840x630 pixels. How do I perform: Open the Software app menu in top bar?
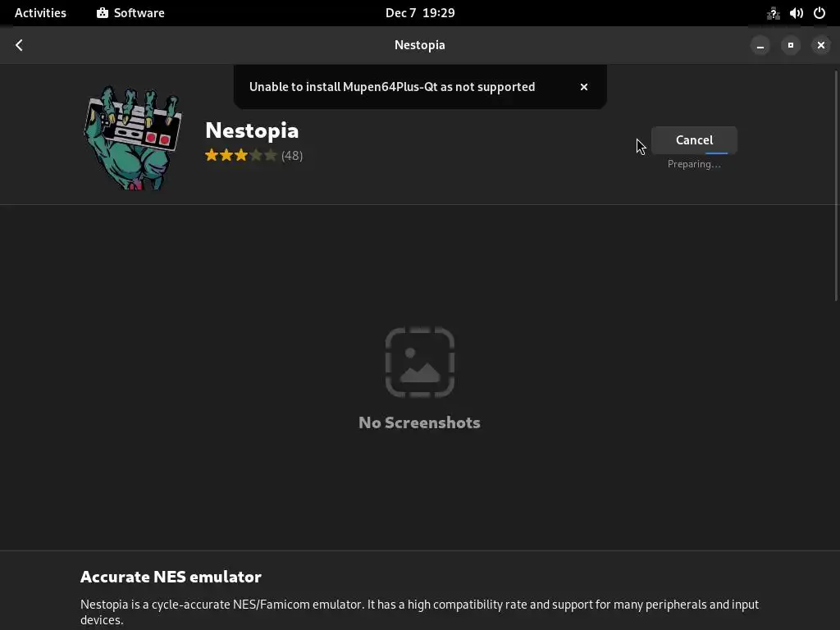click(130, 13)
